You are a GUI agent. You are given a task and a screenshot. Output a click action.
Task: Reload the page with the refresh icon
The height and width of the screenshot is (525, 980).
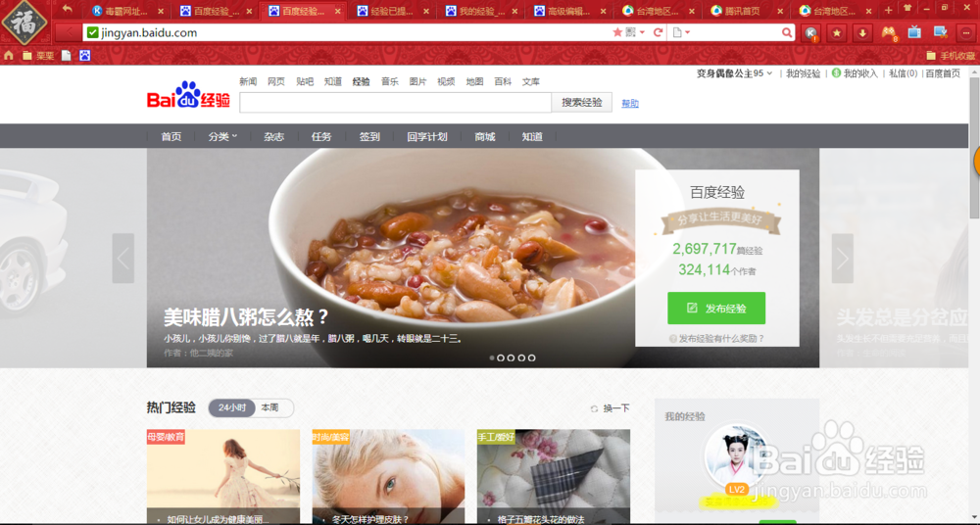click(658, 32)
